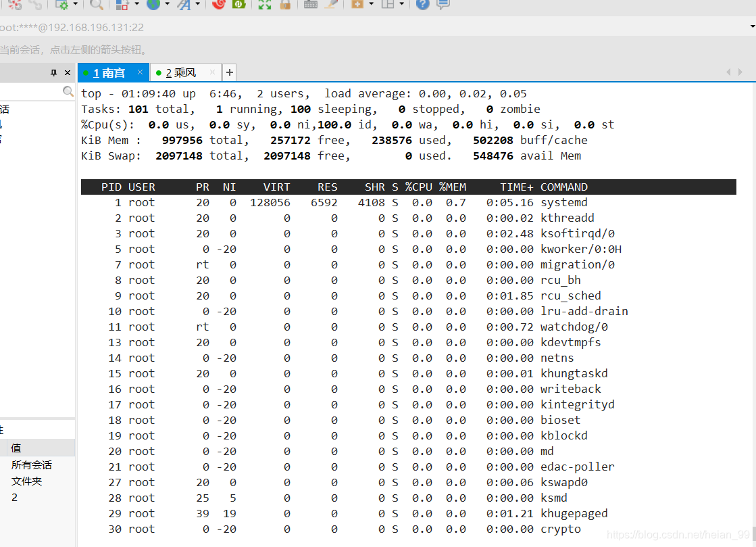Click the khungtaskd process command
Screen dimensions: 756x547
(x=574, y=374)
